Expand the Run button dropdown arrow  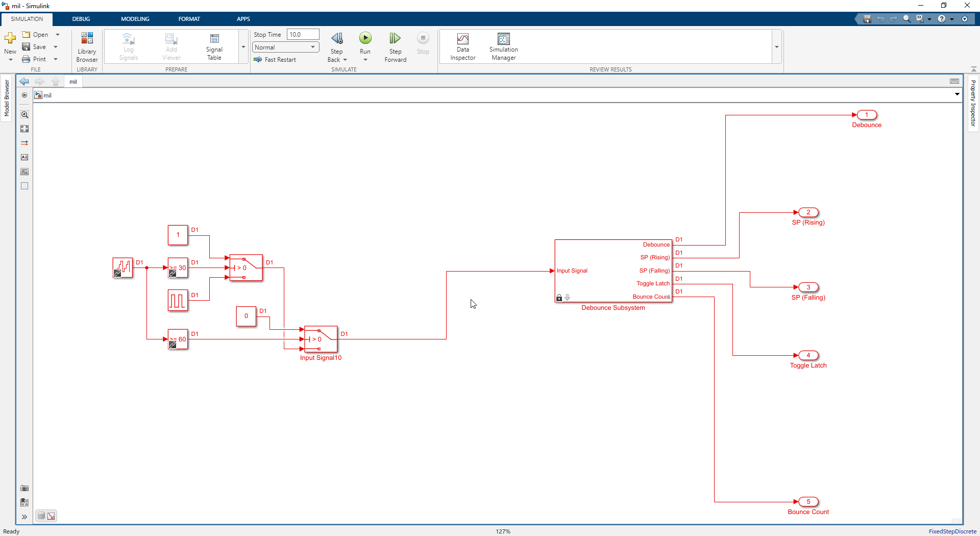coord(365,60)
